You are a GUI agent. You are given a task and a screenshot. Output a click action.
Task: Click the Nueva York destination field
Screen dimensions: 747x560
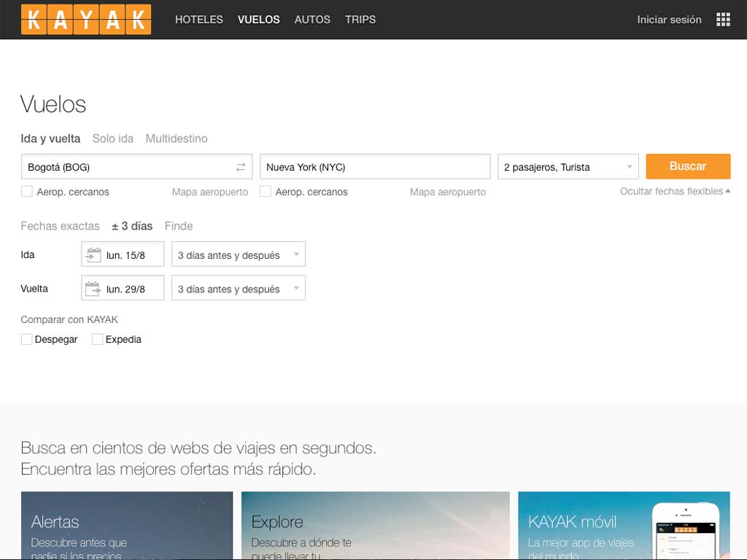(x=374, y=166)
